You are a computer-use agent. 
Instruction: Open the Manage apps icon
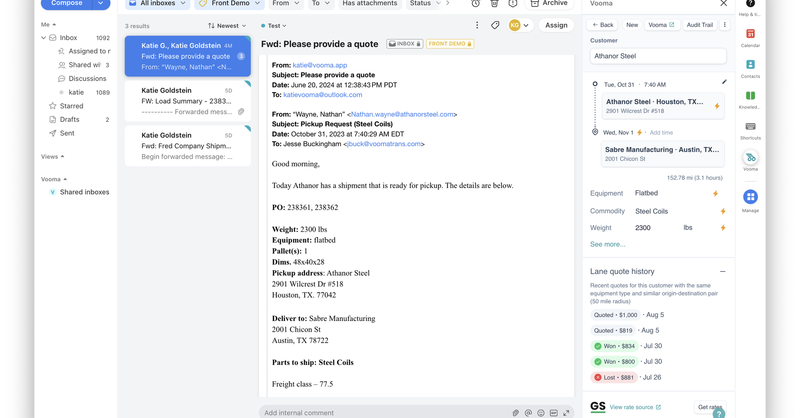click(x=750, y=197)
